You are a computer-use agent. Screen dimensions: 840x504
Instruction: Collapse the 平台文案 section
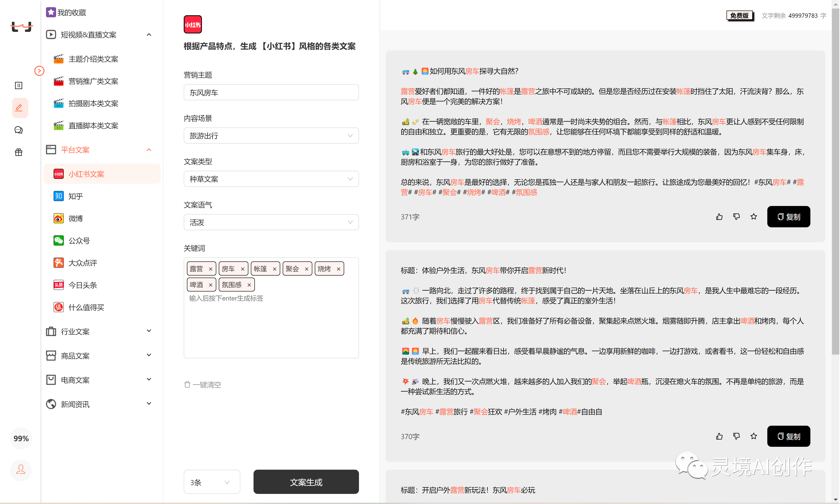pyautogui.click(x=149, y=150)
